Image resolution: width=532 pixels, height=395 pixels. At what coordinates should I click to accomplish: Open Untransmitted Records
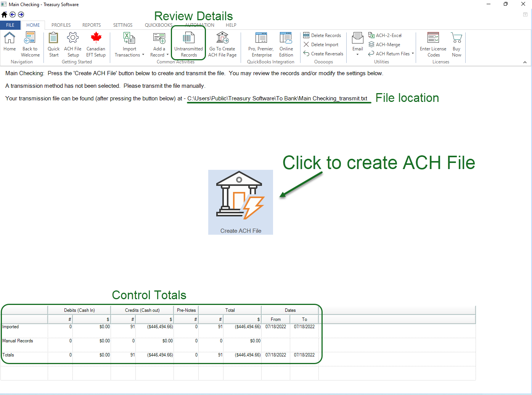(x=189, y=44)
